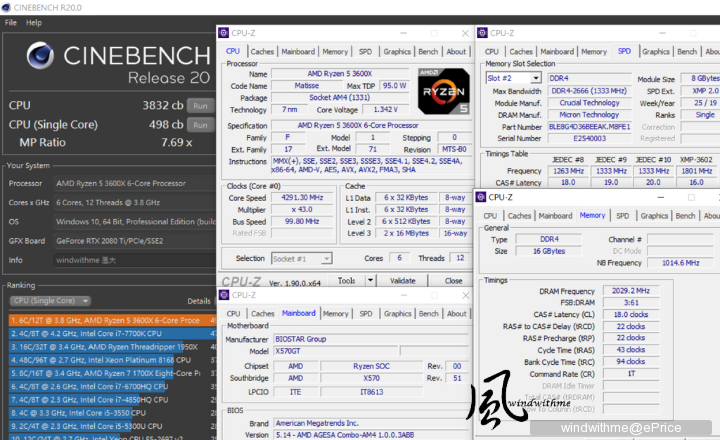Switch to CPU tab in SPD CPU-Z window
This screenshot has height=440, width=720.
point(491,51)
